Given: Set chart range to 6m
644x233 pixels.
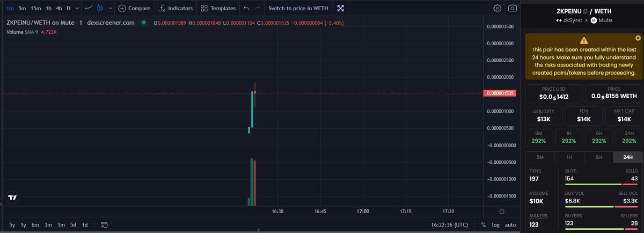Looking at the screenshot, I should [x=35, y=225].
